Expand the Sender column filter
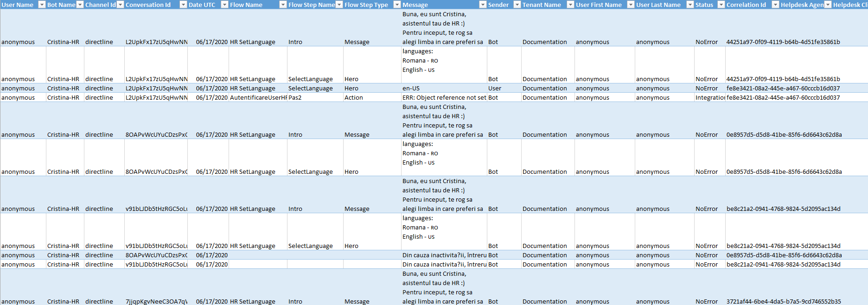Image resolution: width=868 pixels, height=305 pixels. [x=517, y=5]
